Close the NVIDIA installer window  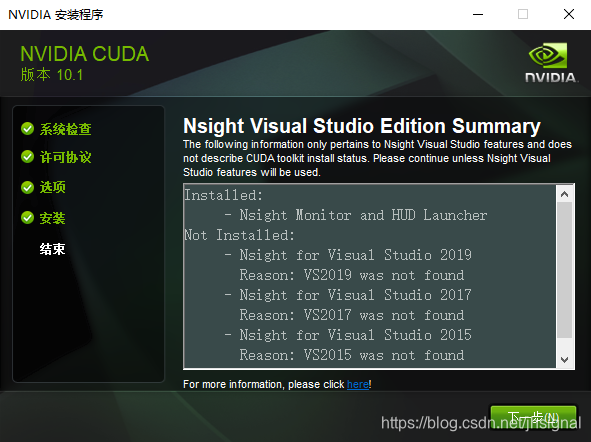click(x=569, y=14)
